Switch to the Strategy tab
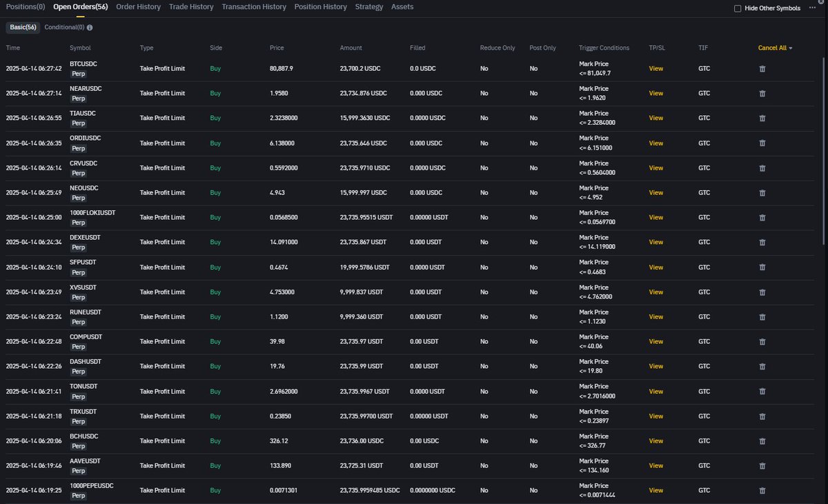This screenshot has width=828, height=504. pos(369,7)
